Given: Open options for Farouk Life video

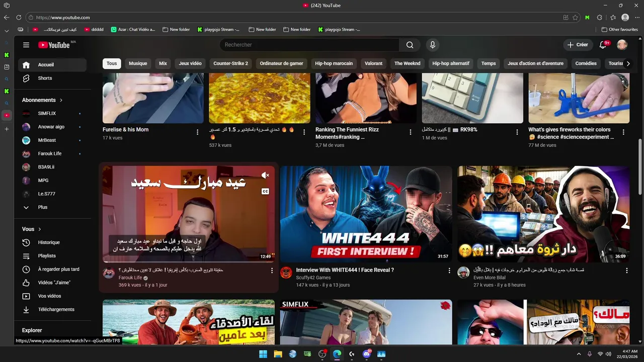Looking at the screenshot, I should pyautogui.click(x=272, y=270).
